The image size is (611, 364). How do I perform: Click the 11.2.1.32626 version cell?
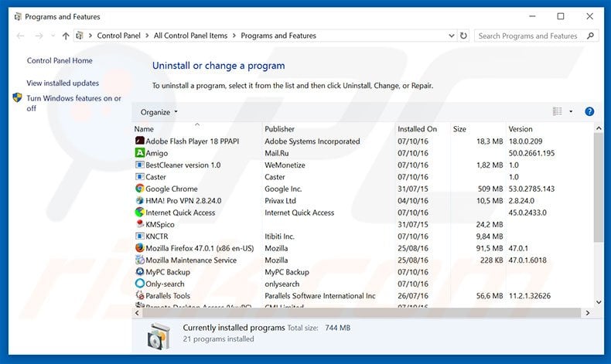pos(530,296)
